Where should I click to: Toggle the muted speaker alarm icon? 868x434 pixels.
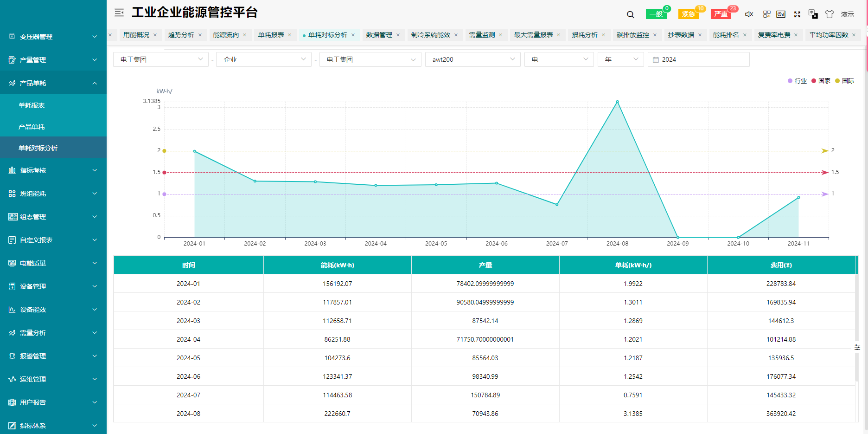[749, 14]
